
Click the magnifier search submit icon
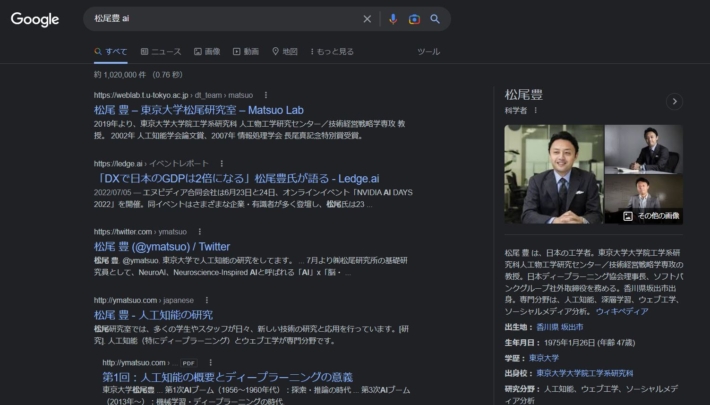pos(435,19)
